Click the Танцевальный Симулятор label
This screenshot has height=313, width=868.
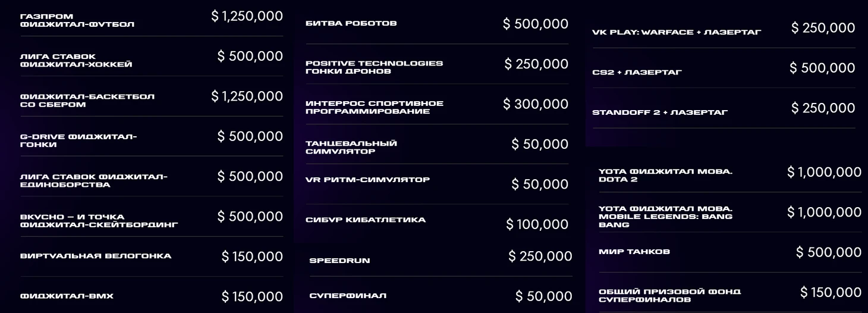tap(351, 147)
